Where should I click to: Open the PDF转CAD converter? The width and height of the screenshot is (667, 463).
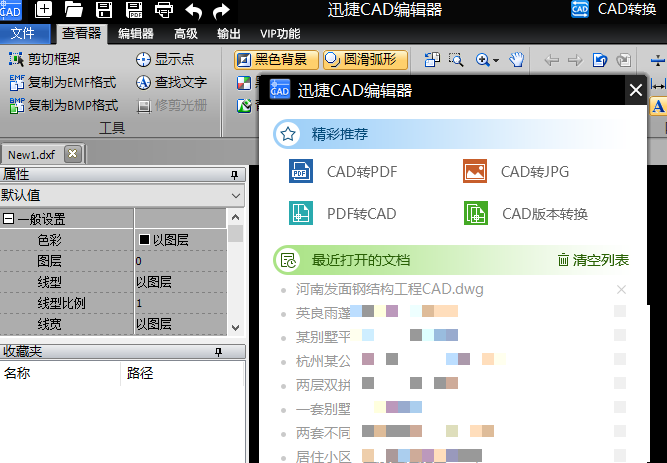(x=343, y=213)
